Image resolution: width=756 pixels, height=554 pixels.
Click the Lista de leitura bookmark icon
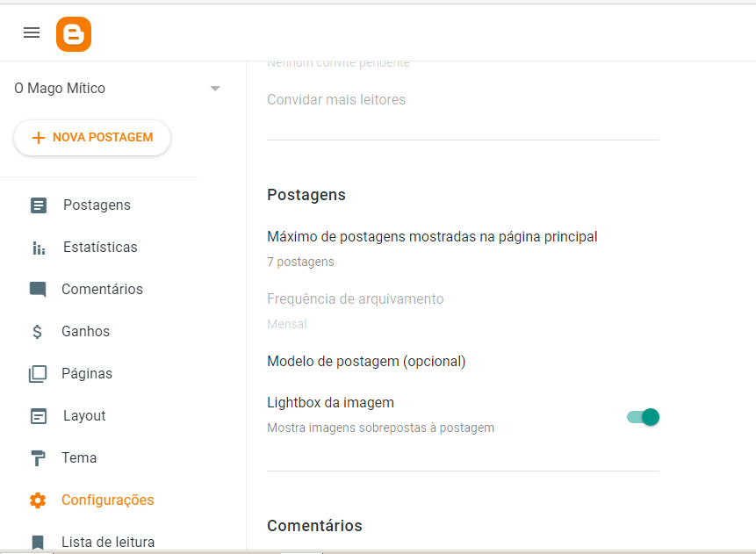point(38,542)
